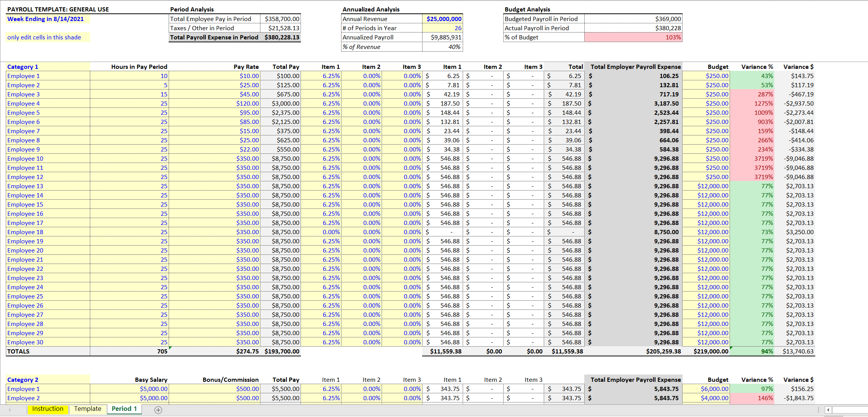Viewport: 868px width, 417px height.
Task: Select the Taxes / Other $21,521.13 cell
Action: point(280,28)
